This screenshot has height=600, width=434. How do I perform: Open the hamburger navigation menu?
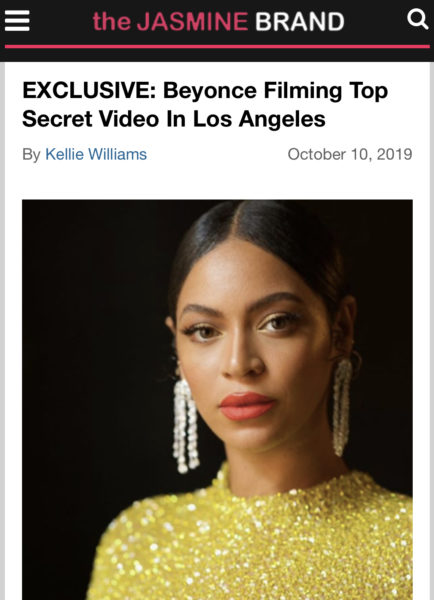click(x=17, y=21)
